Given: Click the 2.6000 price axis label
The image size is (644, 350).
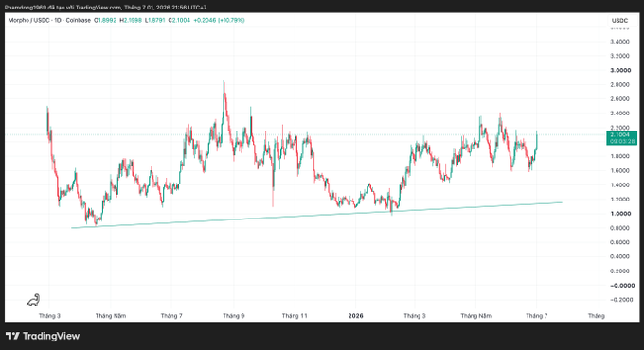Looking at the screenshot, I should coord(619,99).
